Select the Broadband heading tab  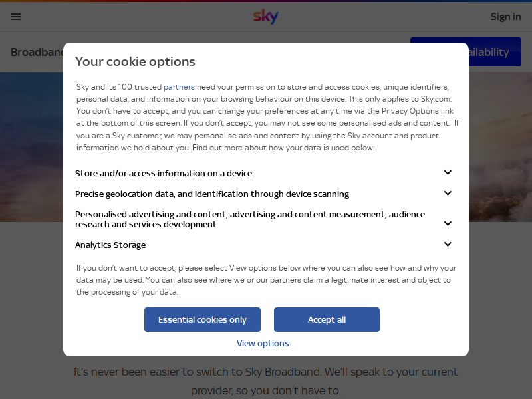pos(37,52)
